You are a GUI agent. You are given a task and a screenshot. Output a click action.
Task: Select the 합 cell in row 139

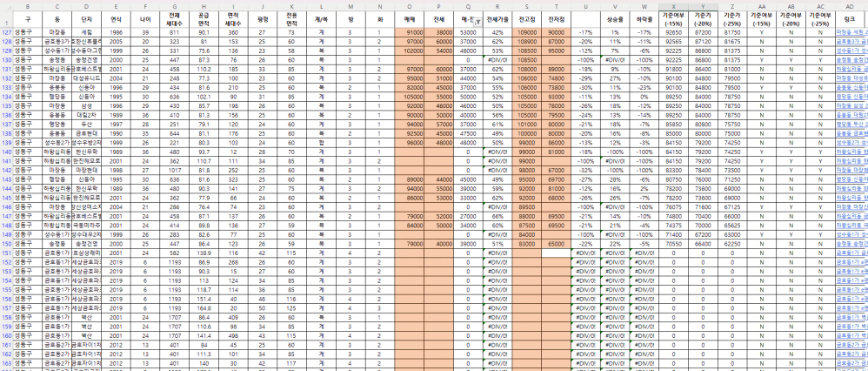pos(321,141)
